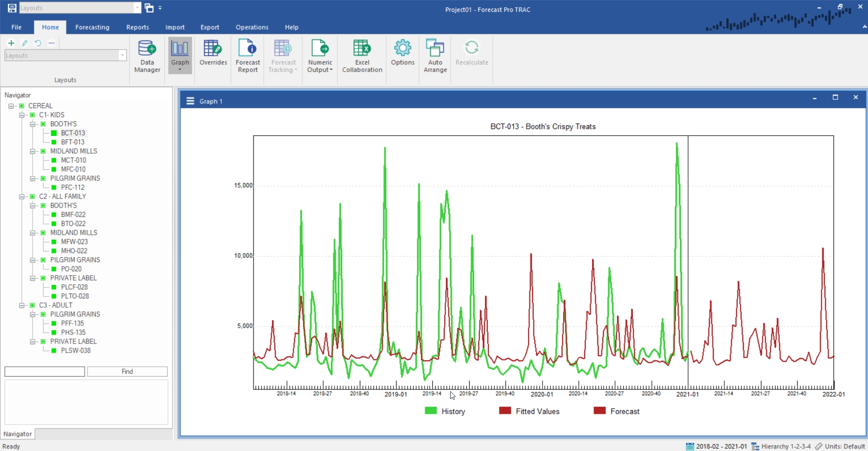Remove layout with the minus icon
This screenshot has width=868, height=451.
pos(52,43)
